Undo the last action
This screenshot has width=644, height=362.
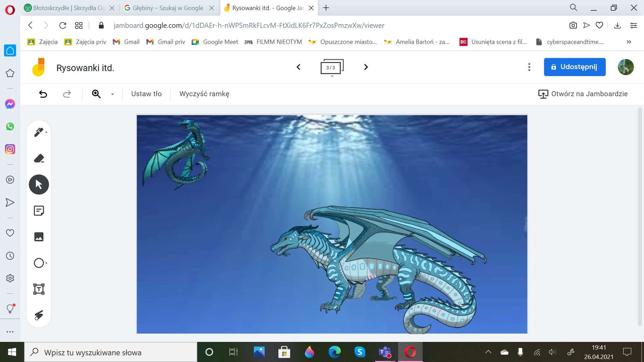pyautogui.click(x=43, y=94)
